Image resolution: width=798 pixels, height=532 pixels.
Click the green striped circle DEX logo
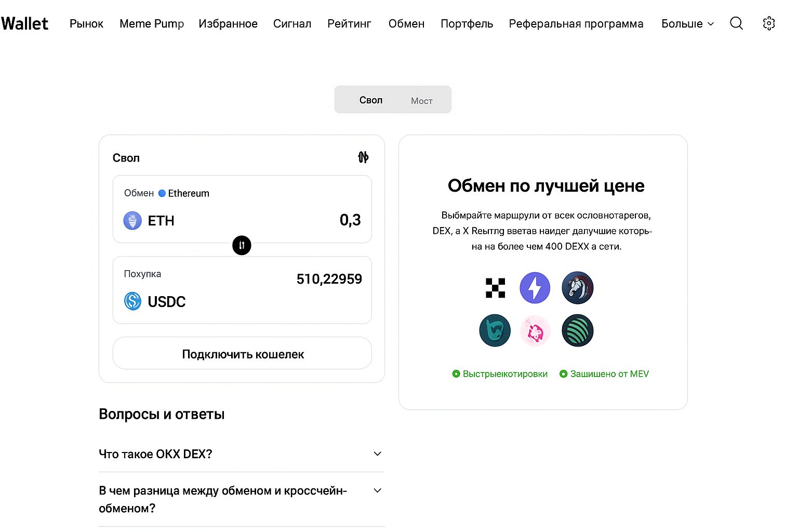577,330
